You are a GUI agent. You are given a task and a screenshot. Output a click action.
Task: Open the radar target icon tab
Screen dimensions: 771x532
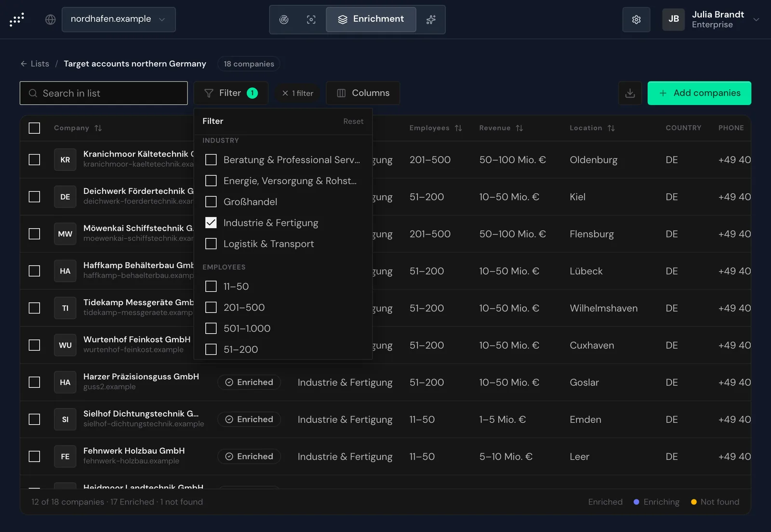tap(284, 19)
